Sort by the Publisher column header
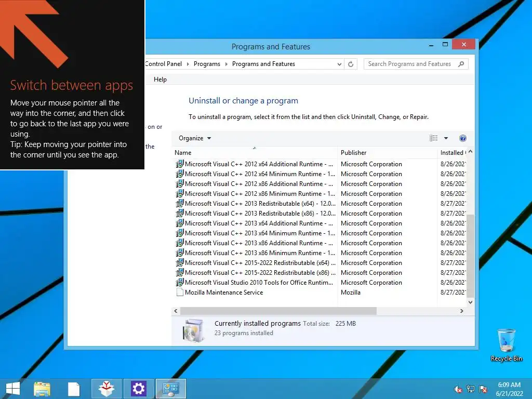This screenshot has width=532, height=399. point(387,153)
